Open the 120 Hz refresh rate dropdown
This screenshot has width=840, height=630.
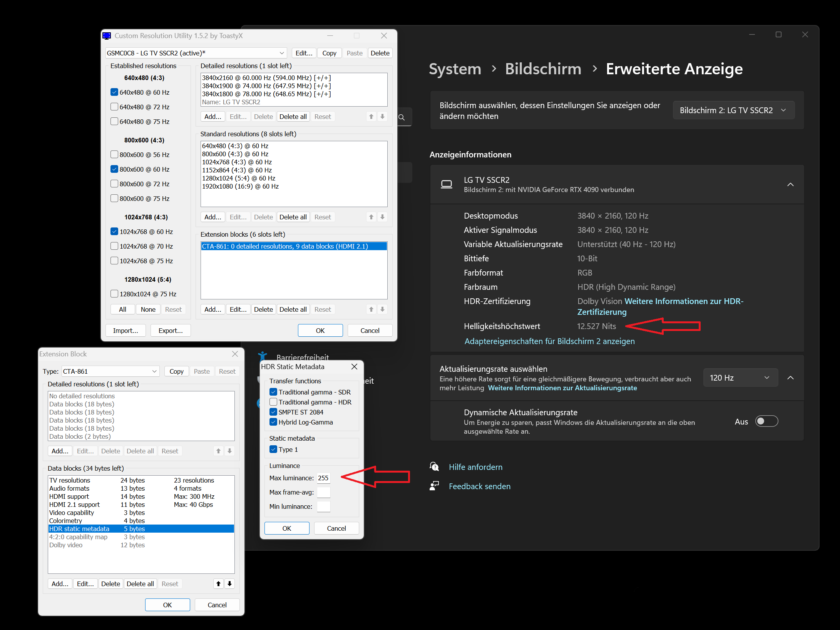[x=740, y=378]
